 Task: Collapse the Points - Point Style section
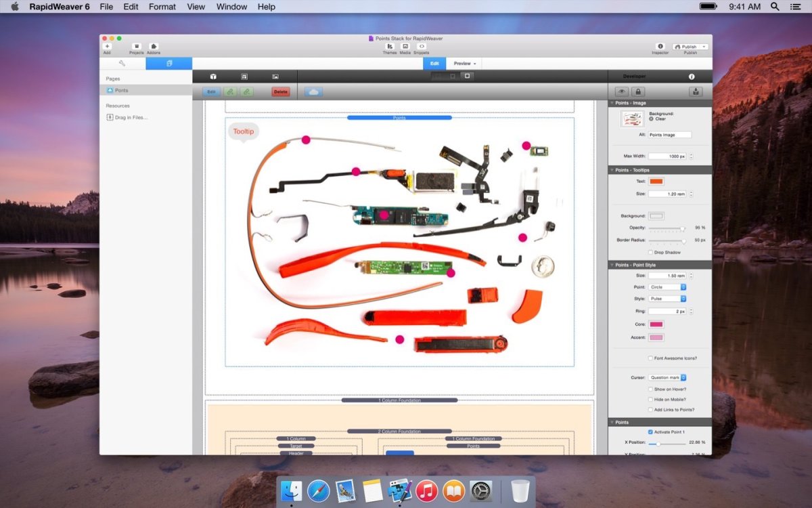pyautogui.click(x=612, y=265)
